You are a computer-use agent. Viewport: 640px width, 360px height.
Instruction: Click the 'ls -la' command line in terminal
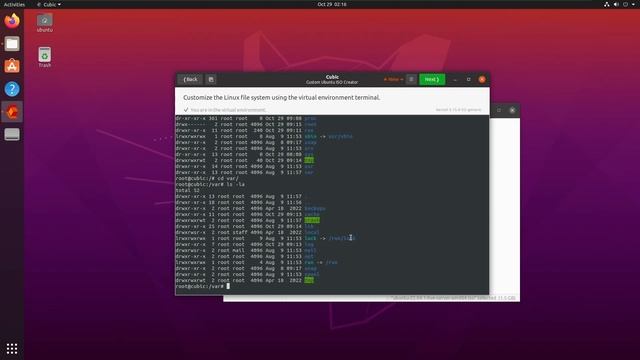coord(210,184)
